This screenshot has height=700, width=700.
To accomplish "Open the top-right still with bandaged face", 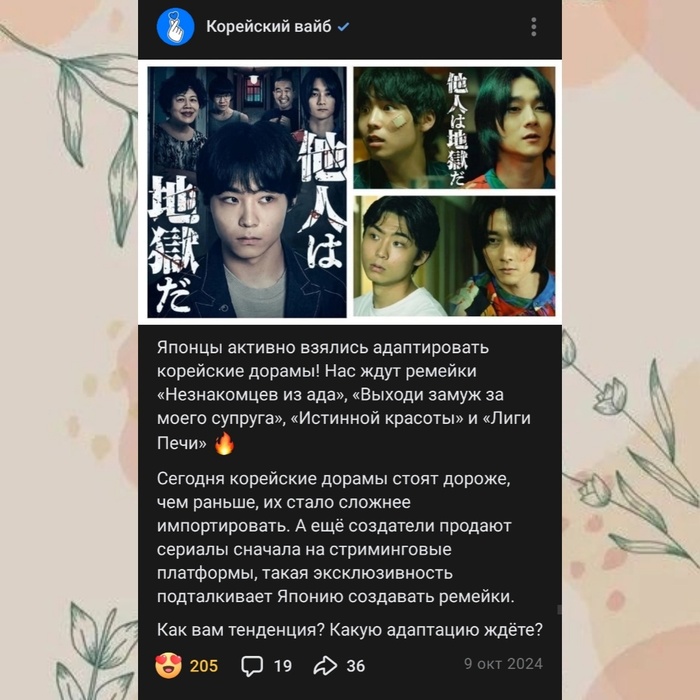I will tap(454, 128).
